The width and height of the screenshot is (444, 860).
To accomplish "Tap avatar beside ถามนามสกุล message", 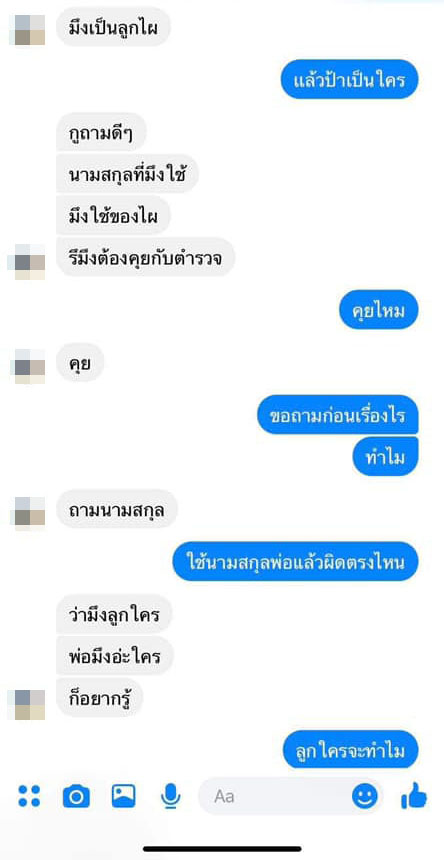I will point(27,513).
